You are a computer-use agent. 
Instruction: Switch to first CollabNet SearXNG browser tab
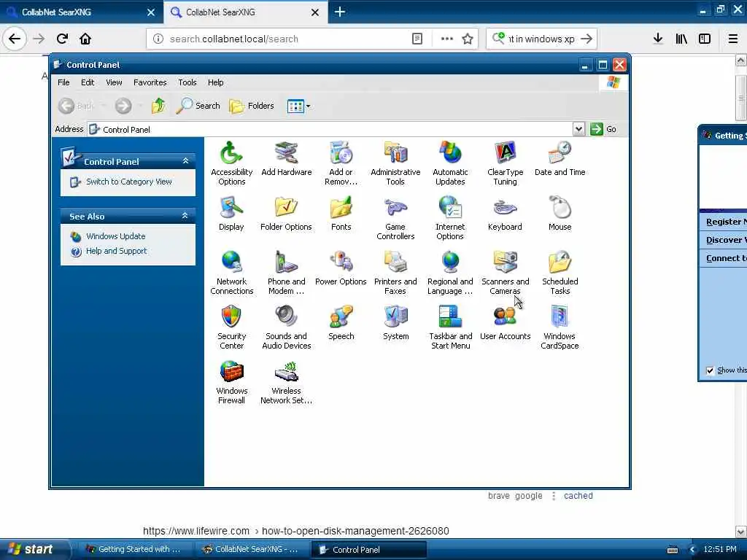coord(82,12)
